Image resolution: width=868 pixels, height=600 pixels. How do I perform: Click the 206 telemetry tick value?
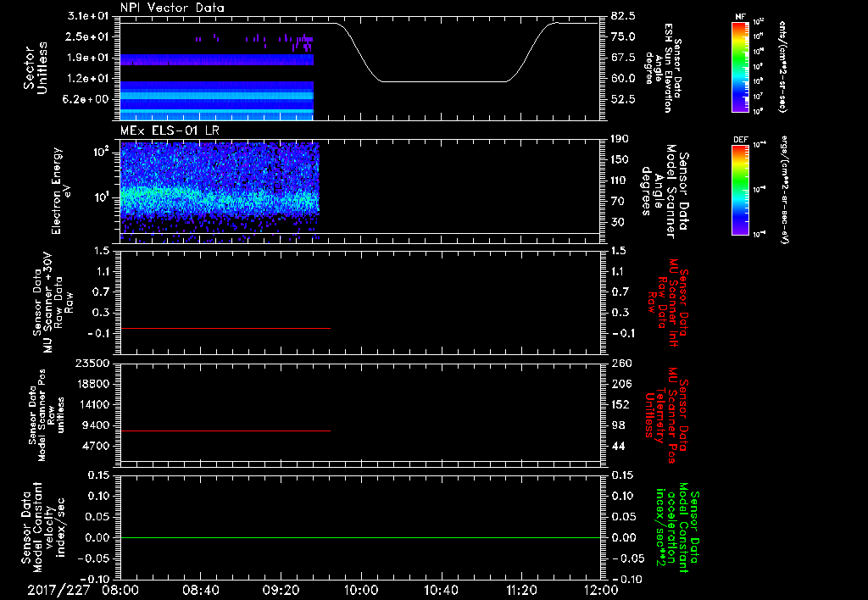click(x=620, y=384)
